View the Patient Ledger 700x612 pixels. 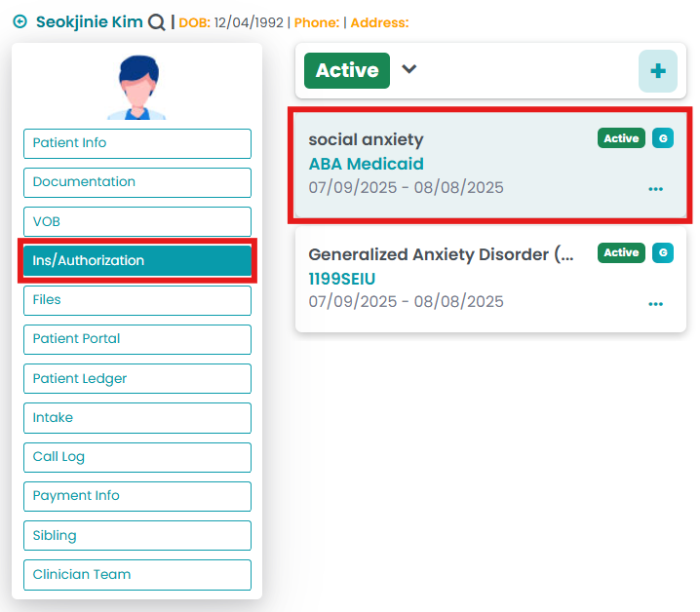coord(137,378)
